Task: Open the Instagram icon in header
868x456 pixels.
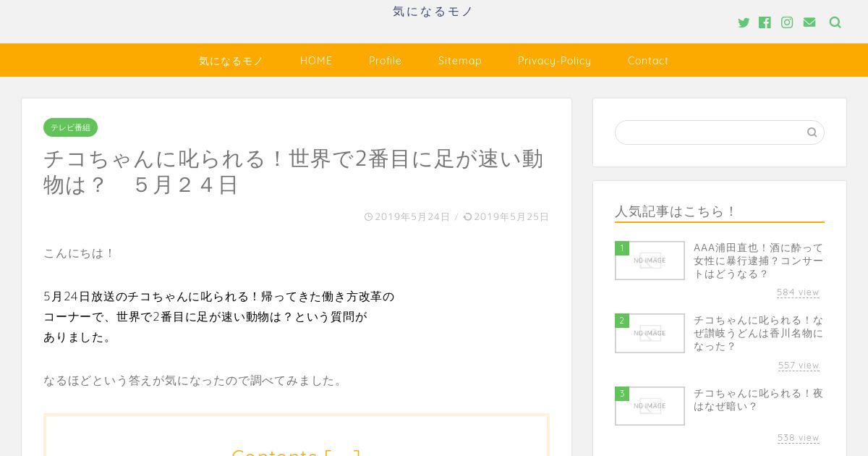Action: tap(787, 22)
